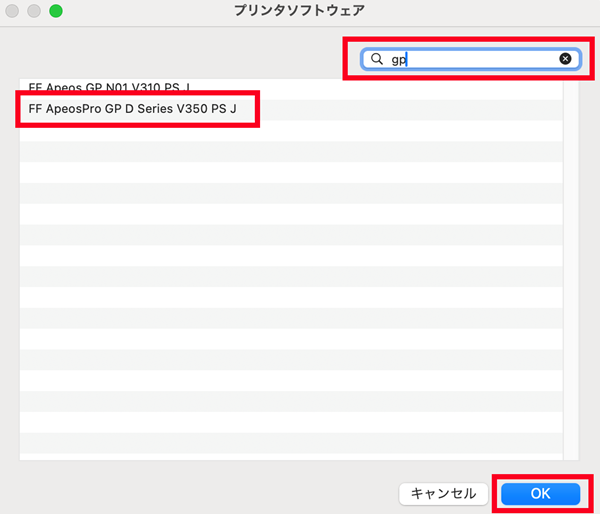Place cursor after "gp" in search box
The width and height of the screenshot is (600, 514).
pyautogui.click(x=410, y=60)
